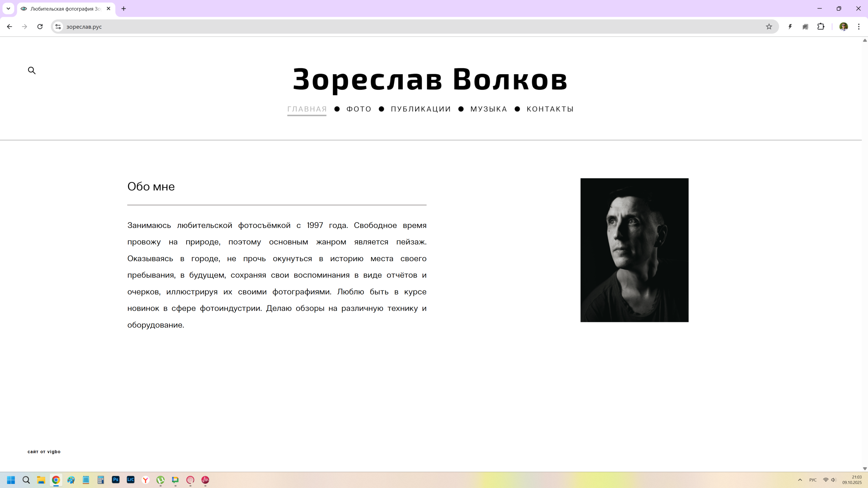Screen dimensions: 868x488
Task: View site information icon in address bar
Action: coord(58,27)
